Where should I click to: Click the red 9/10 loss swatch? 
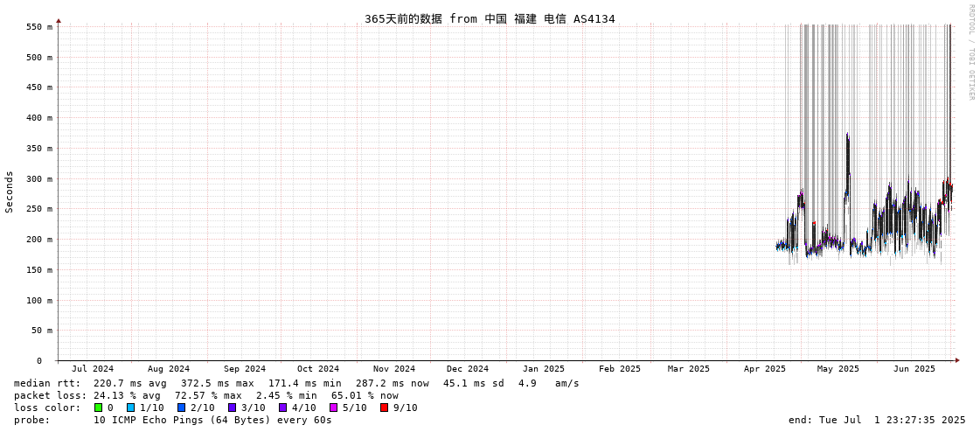(x=385, y=408)
